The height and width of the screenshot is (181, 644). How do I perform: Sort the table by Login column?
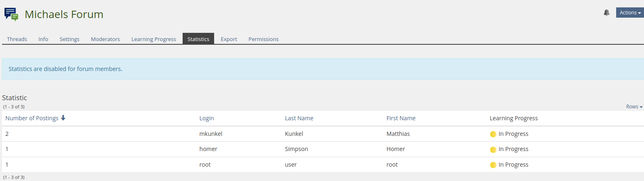click(206, 118)
